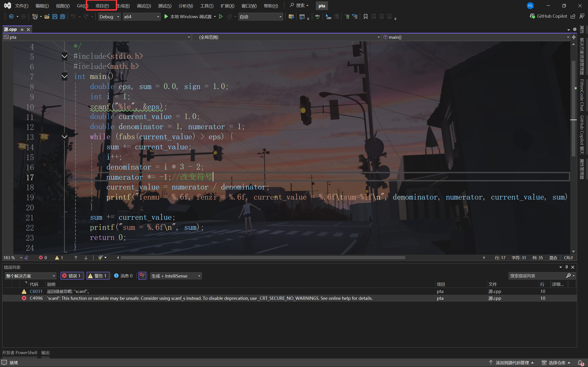Click the Navigate Backward icon
This screenshot has height=367, width=588.
pyautogui.click(x=12, y=17)
